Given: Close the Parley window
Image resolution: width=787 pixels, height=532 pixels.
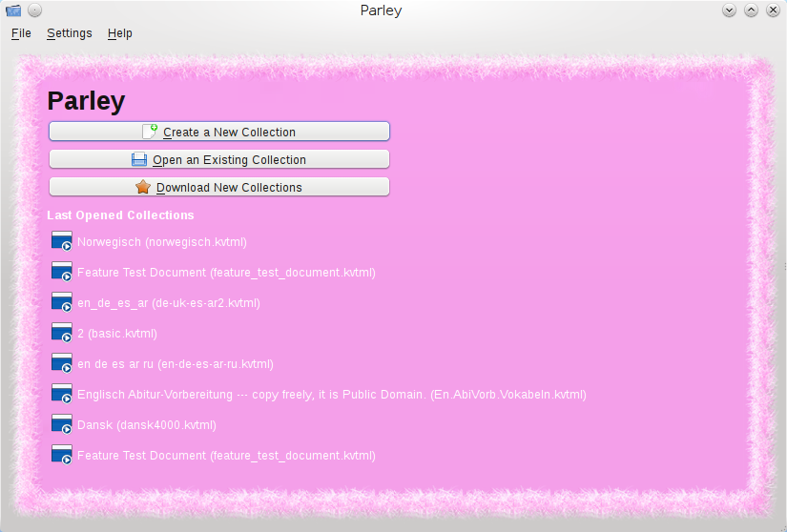Looking at the screenshot, I should pyautogui.click(x=773, y=10).
